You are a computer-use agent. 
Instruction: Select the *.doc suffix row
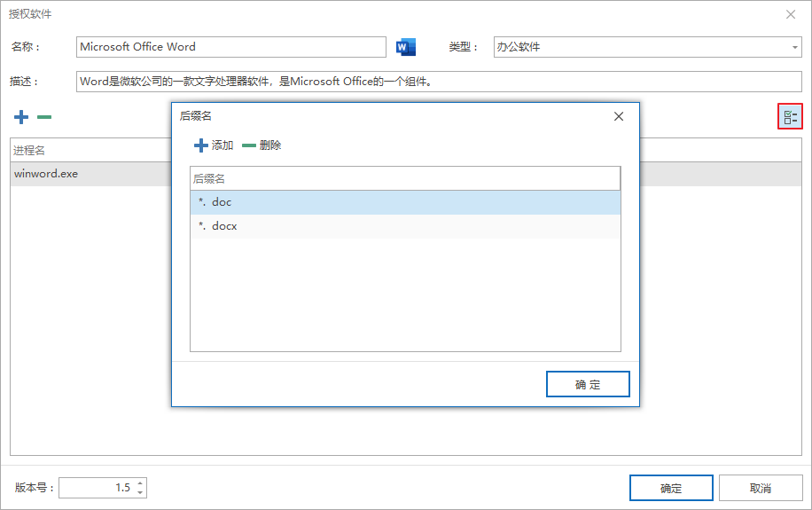[405, 202]
